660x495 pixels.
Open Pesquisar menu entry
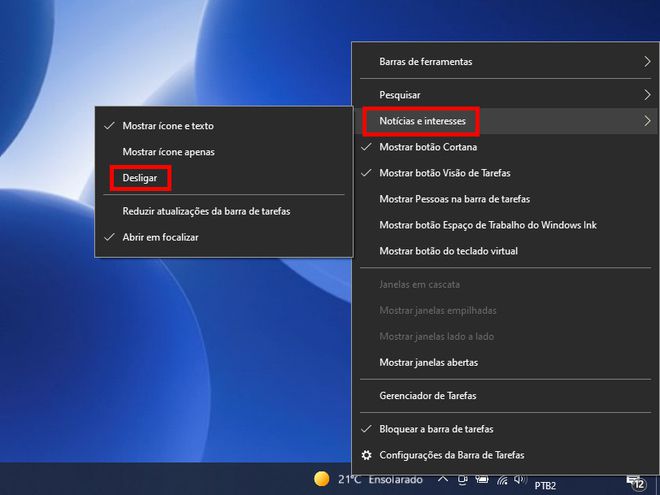click(505, 95)
